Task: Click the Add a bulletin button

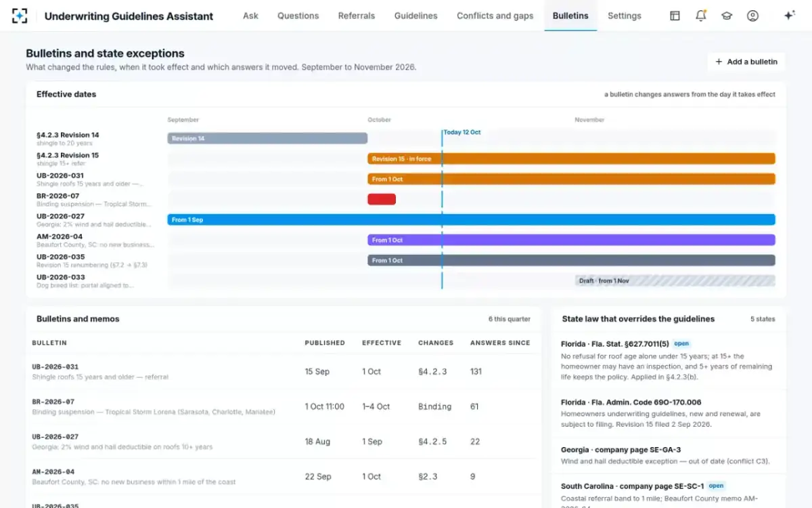Action: (746, 62)
